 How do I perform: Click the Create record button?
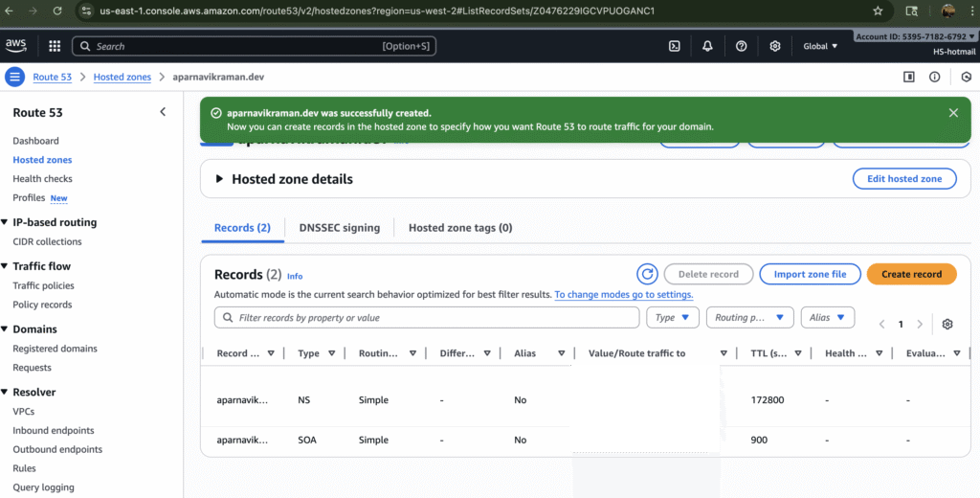911,274
